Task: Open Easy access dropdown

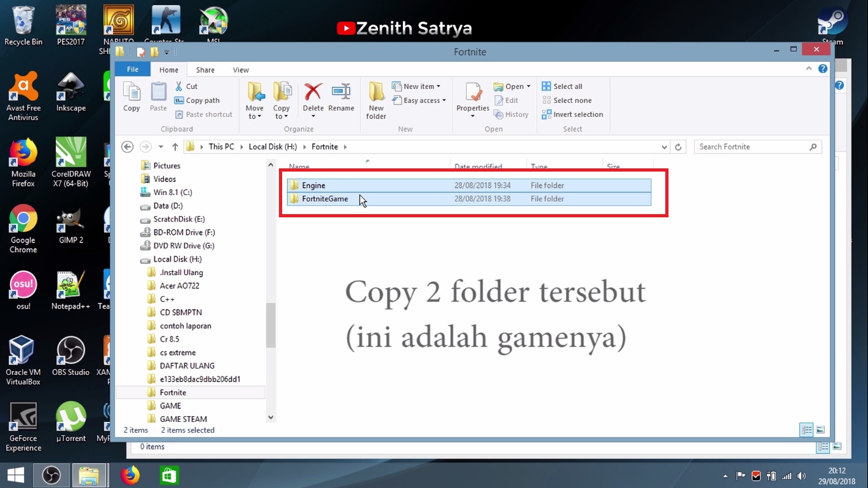Action: click(419, 100)
